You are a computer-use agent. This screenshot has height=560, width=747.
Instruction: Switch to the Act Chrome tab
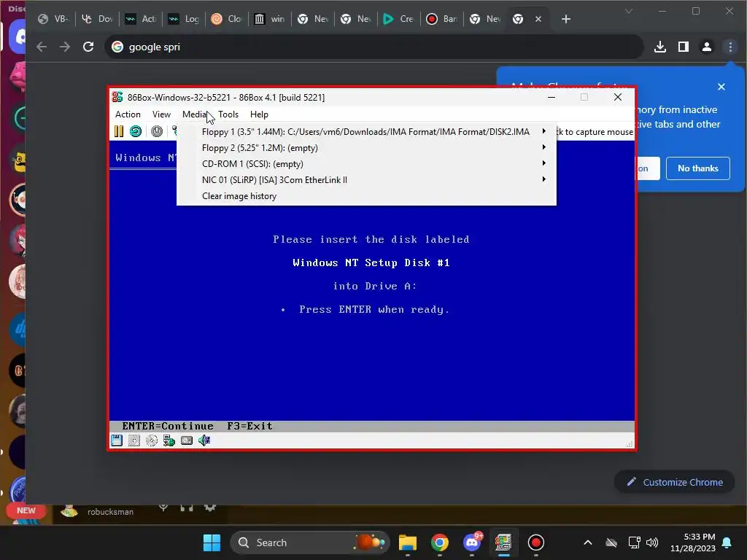tap(140, 19)
